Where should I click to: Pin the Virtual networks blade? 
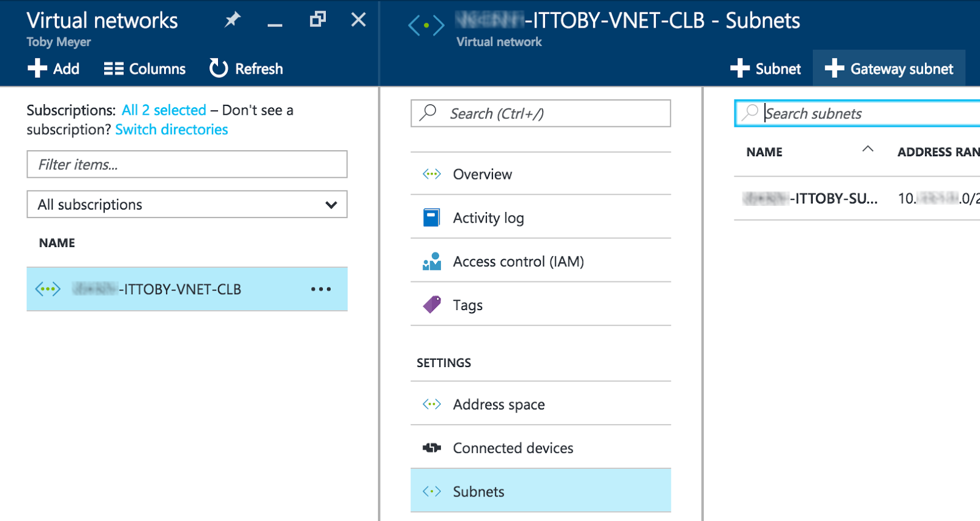[233, 20]
